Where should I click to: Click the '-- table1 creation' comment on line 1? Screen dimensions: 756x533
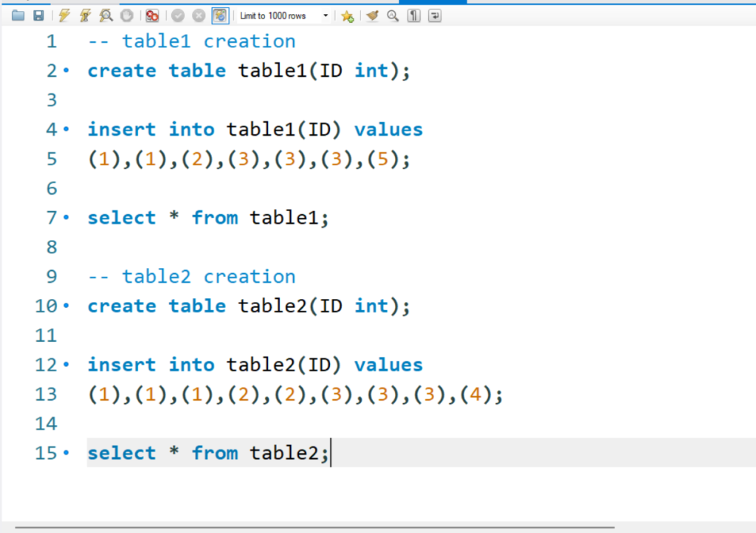192,41
